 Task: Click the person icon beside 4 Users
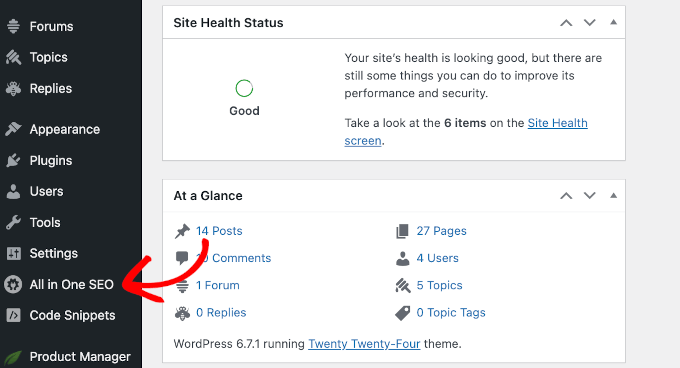tap(403, 258)
